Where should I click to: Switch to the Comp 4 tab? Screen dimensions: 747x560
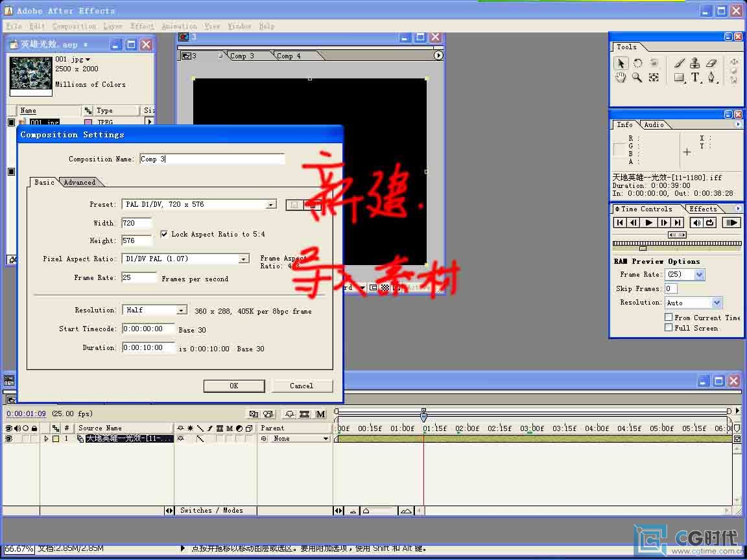pyautogui.click(x=289, y=56)
